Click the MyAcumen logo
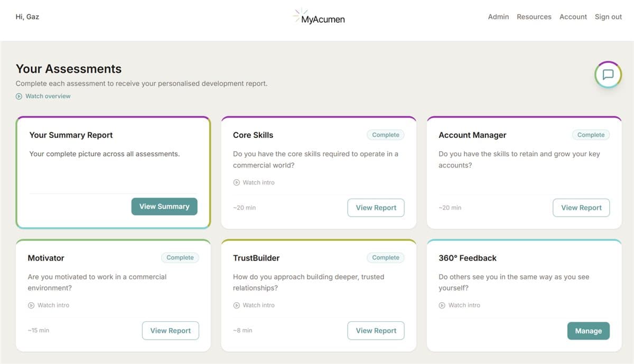The width and height of the screenshot is (634, 364). pos(319,17)
